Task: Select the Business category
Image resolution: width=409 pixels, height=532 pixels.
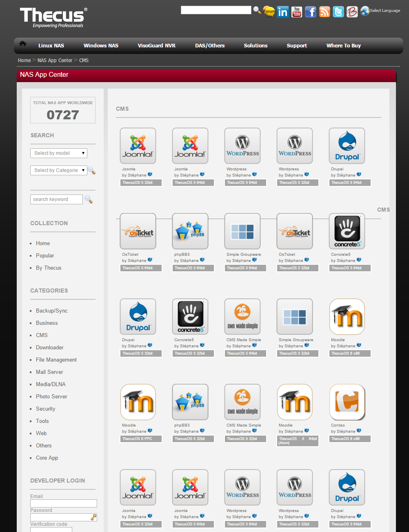Action: pos(47,323)
